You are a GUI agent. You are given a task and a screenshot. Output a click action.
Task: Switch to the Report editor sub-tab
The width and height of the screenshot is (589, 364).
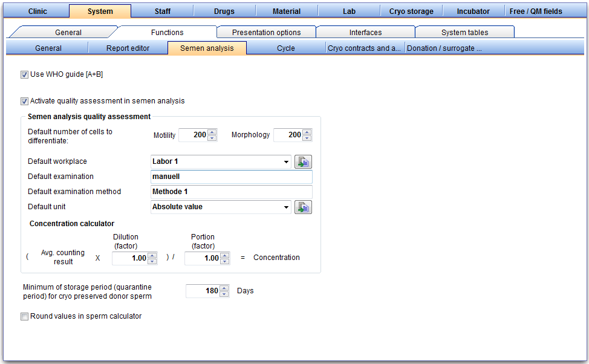click(128, 48)
